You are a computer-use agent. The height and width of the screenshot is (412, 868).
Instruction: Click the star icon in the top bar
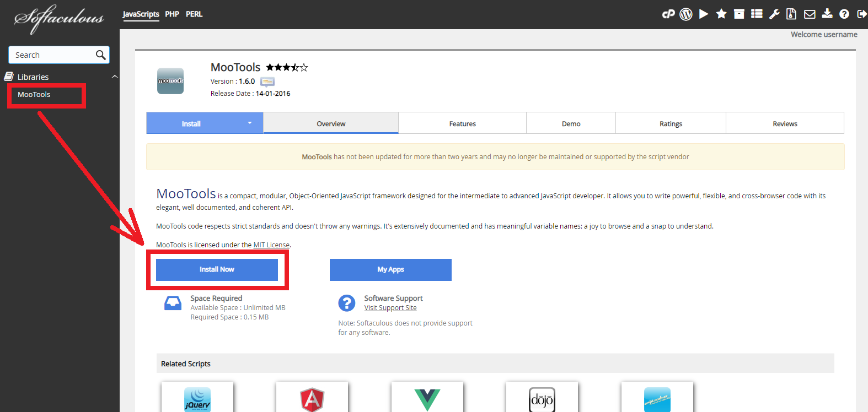pos(721,14)
